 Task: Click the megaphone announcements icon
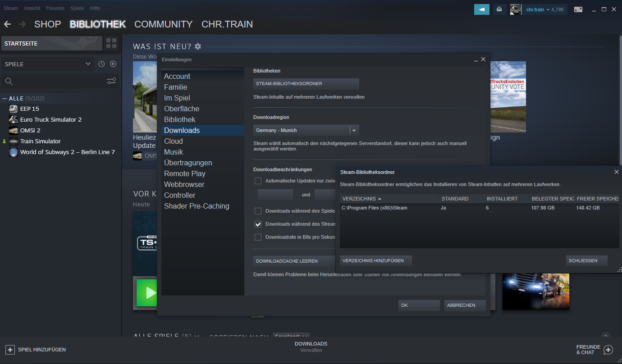click(482, 9)
